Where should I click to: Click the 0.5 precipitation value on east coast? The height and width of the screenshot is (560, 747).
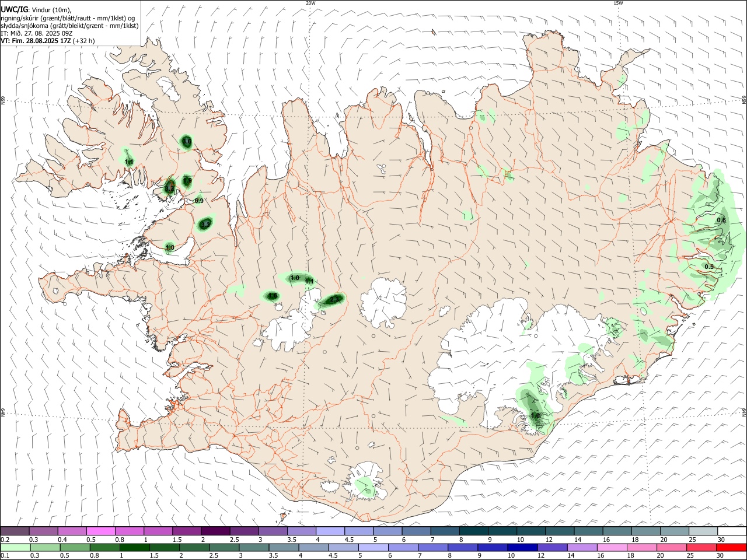pos(709,267)
